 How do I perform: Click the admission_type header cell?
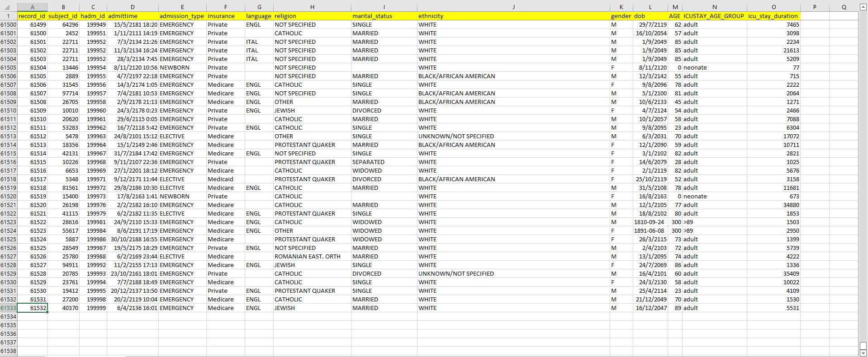point(182,16)
